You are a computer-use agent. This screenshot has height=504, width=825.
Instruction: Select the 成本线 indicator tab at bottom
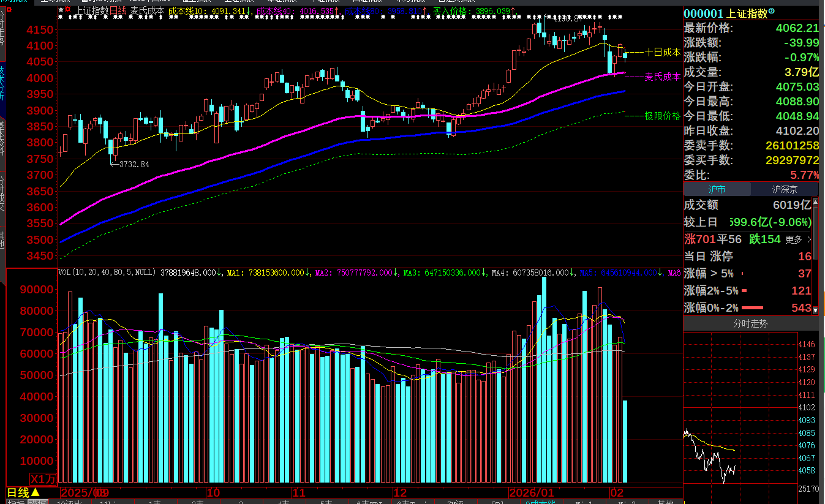[543, 502]
